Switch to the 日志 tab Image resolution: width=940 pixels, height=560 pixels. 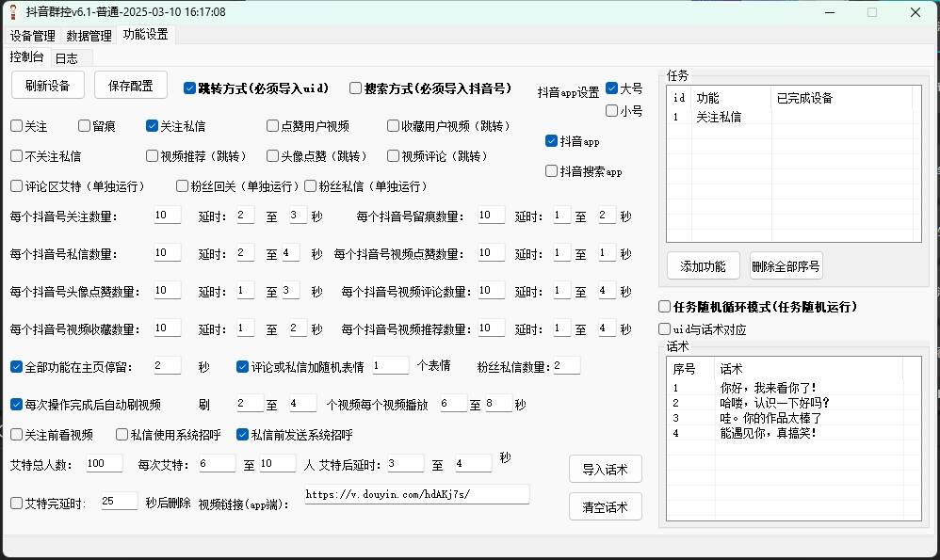(67, 57)
